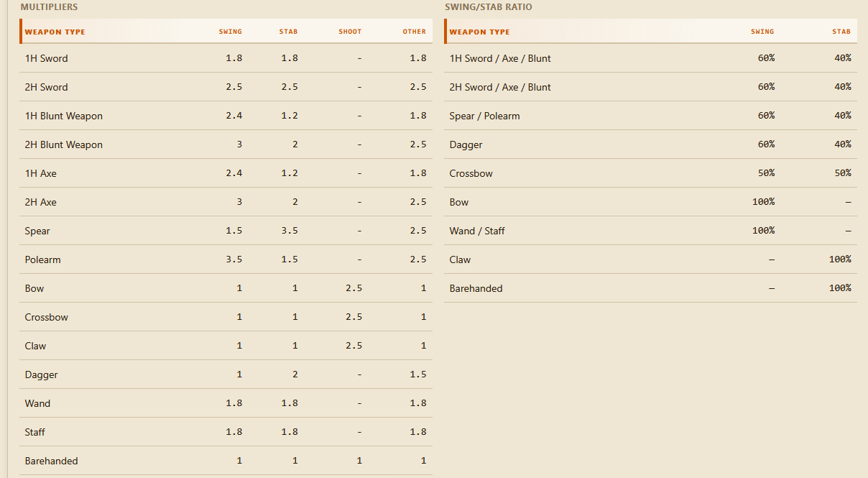The height and width of the screenshot is (478, 868).
Task: Select the Spear row label in Multipliers
Action: (37, 231)
